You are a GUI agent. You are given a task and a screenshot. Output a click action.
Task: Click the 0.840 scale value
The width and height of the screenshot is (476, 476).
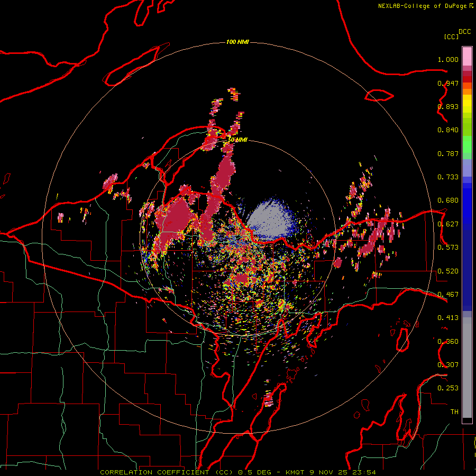coord(448,130)
